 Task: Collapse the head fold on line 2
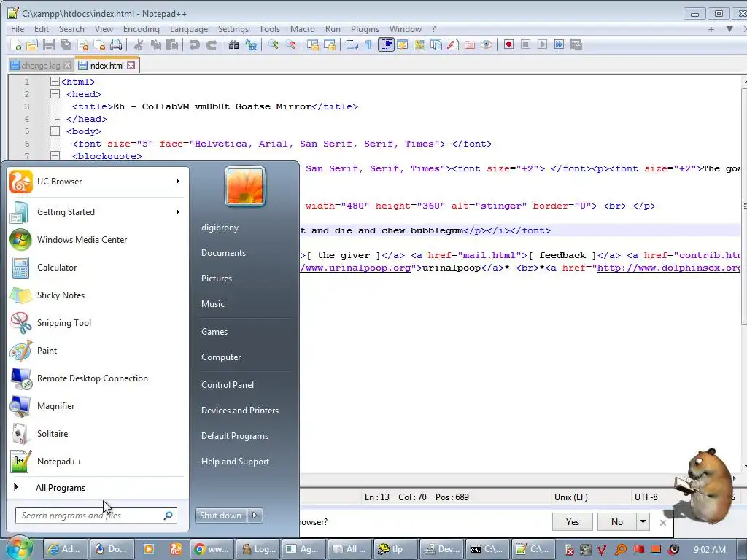point(55,94)
